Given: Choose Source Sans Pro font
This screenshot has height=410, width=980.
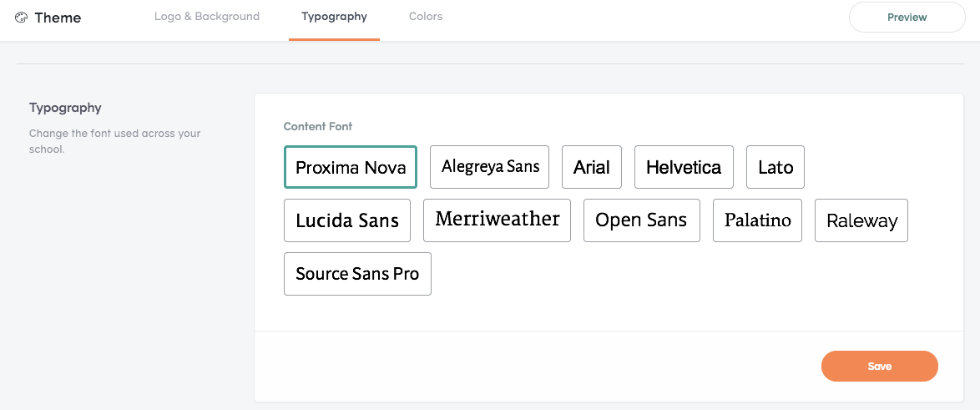Looking at the screenshot, I should point(357,274).
